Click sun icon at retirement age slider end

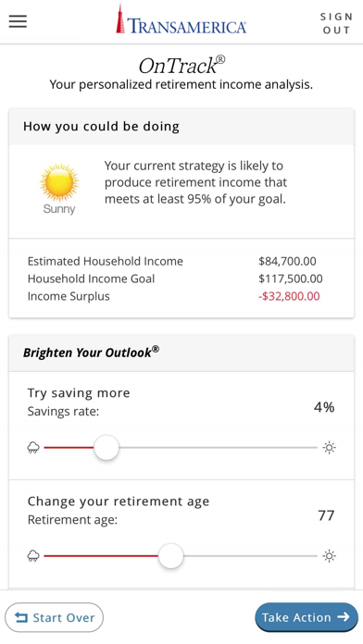point(330,556)
